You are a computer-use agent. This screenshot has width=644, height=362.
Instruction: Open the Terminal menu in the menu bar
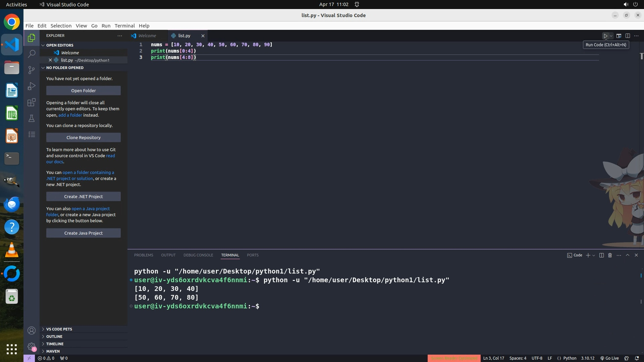coord(124,26)
